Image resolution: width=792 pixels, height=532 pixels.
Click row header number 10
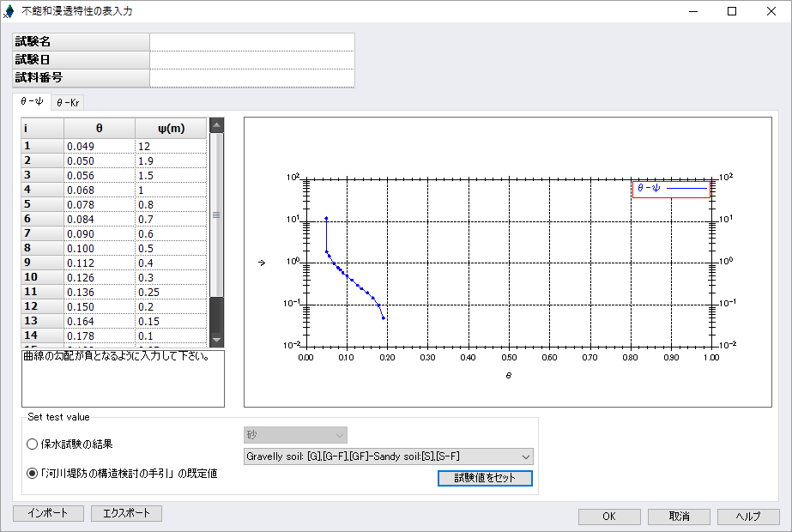point(42,277)
